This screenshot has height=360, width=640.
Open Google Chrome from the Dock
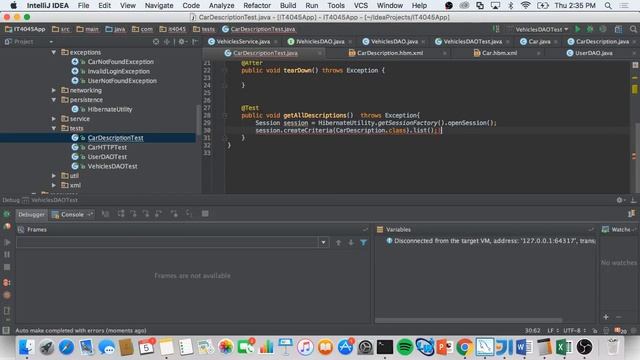coord(464,347)
